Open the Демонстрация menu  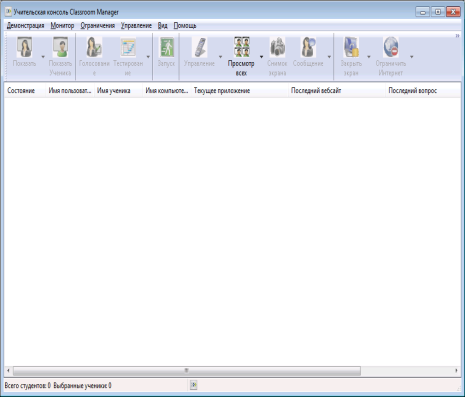[25, 25]
